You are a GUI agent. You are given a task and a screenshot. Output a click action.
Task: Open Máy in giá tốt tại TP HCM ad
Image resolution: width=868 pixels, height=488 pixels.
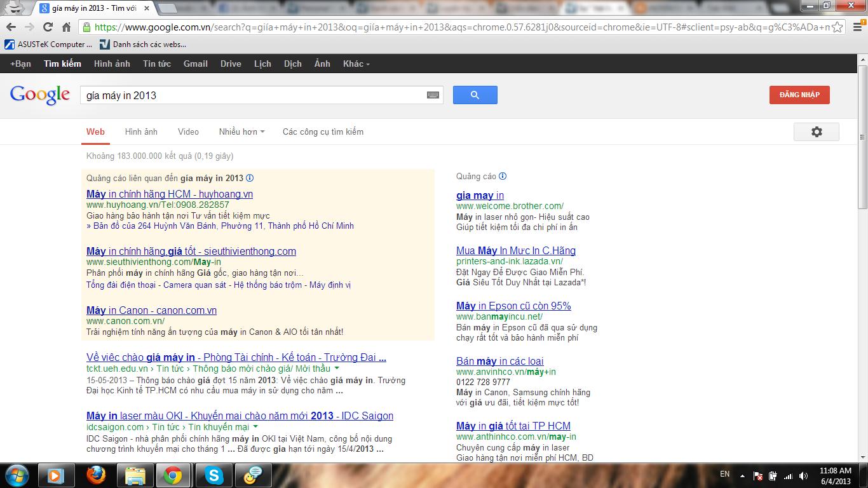(513, 426)
